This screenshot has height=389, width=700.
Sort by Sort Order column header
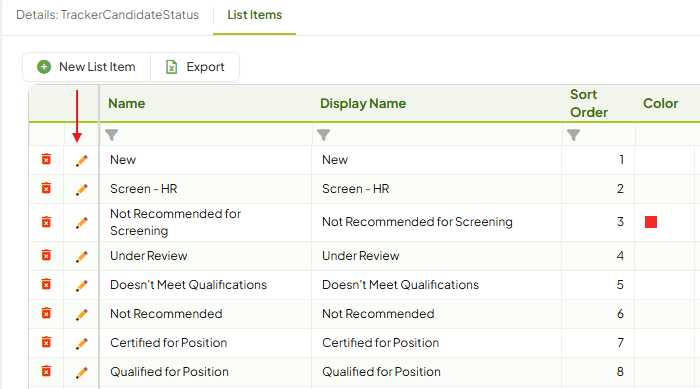pyautogui.click(x=589, y=104)
